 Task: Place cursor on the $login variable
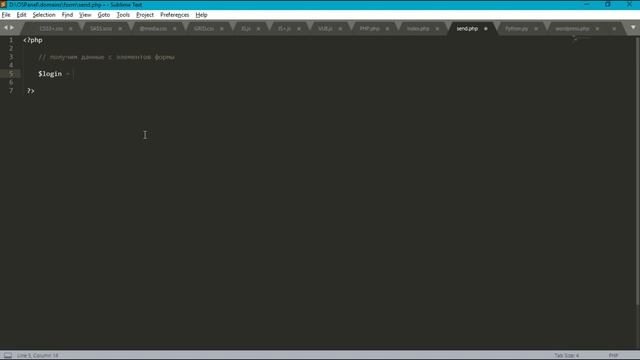50,74
